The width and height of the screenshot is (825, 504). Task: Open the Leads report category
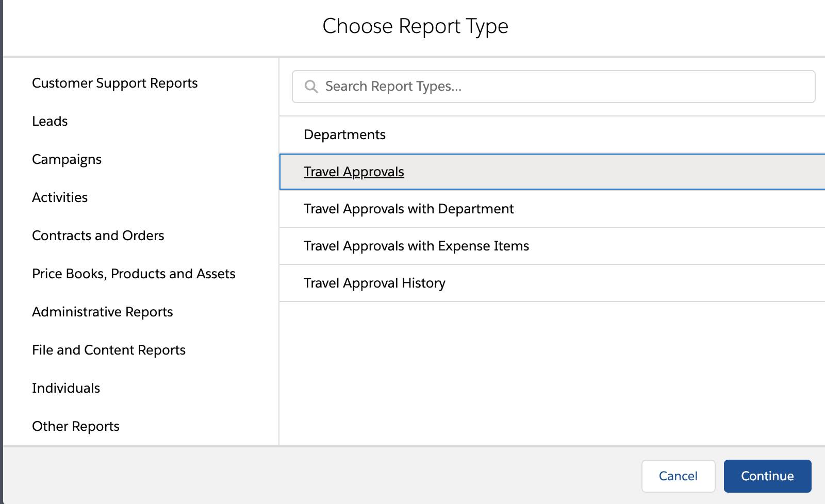[49, 121]
